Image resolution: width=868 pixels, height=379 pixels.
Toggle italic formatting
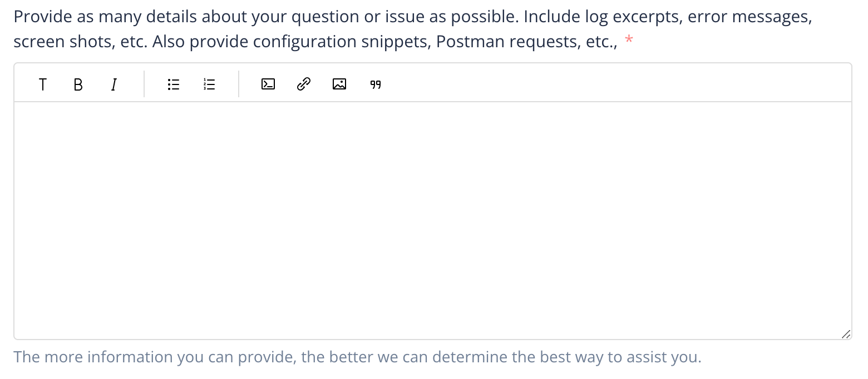[x=114, y=84]
